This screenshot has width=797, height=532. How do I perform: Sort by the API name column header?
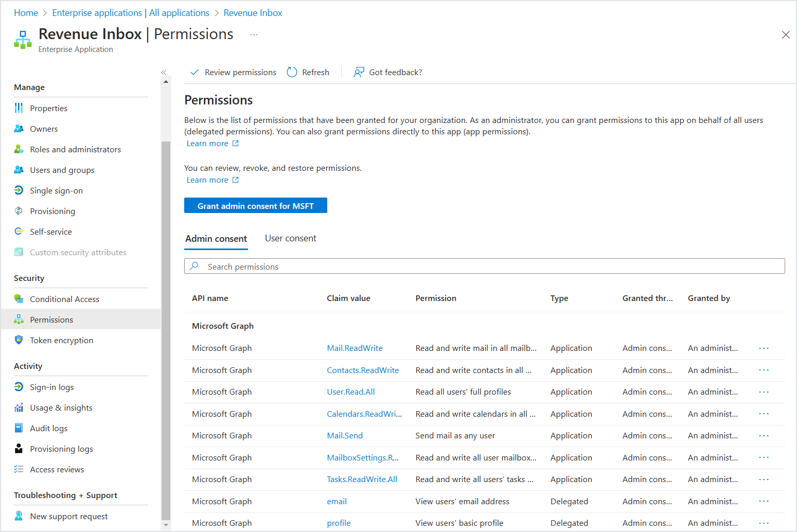(210, 298)
